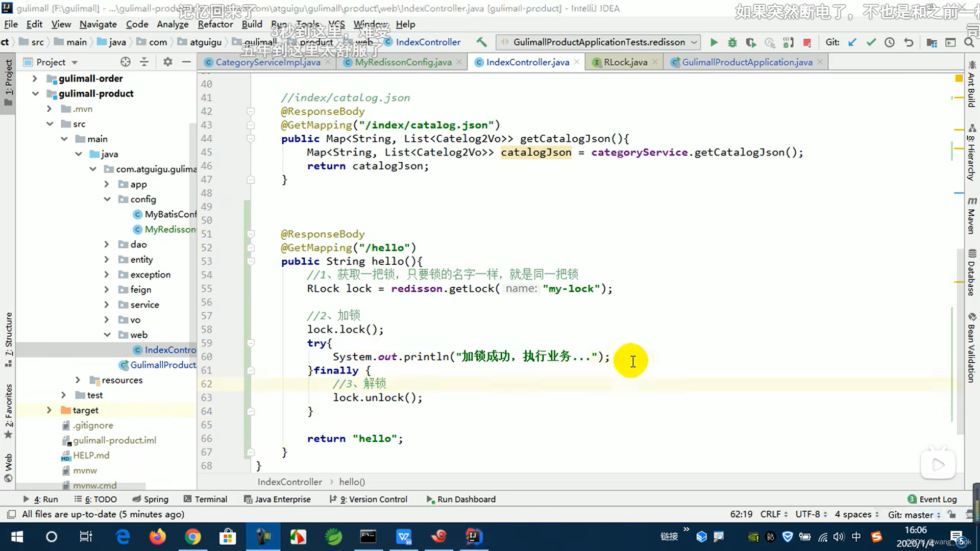
Task: Open Ant Build side panel
Action: pyautogui.click(x=971, y=85)
